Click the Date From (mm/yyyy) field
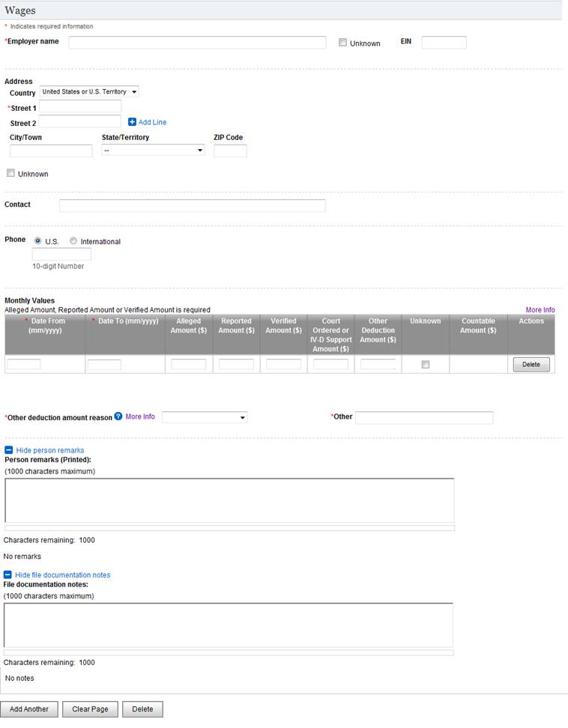The height and width of the screenshot is (728, 568). tap(24, 365)
